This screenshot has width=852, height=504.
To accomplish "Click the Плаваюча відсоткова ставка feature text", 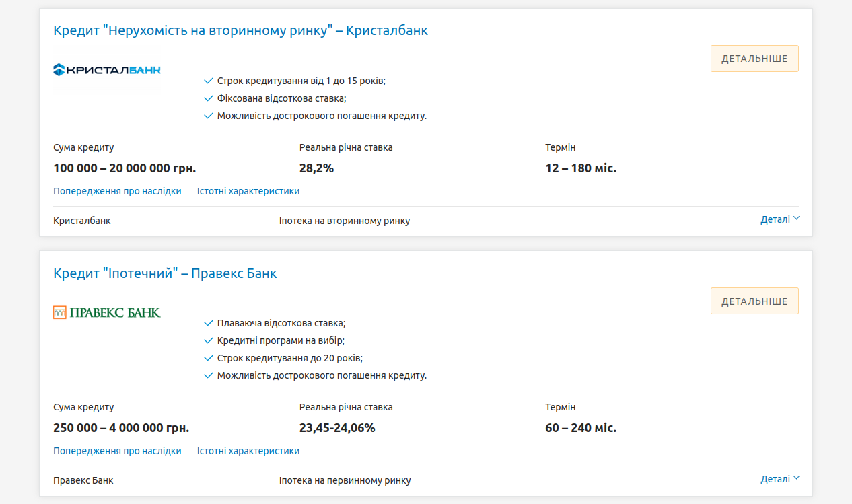I will [x=281, y=323].
